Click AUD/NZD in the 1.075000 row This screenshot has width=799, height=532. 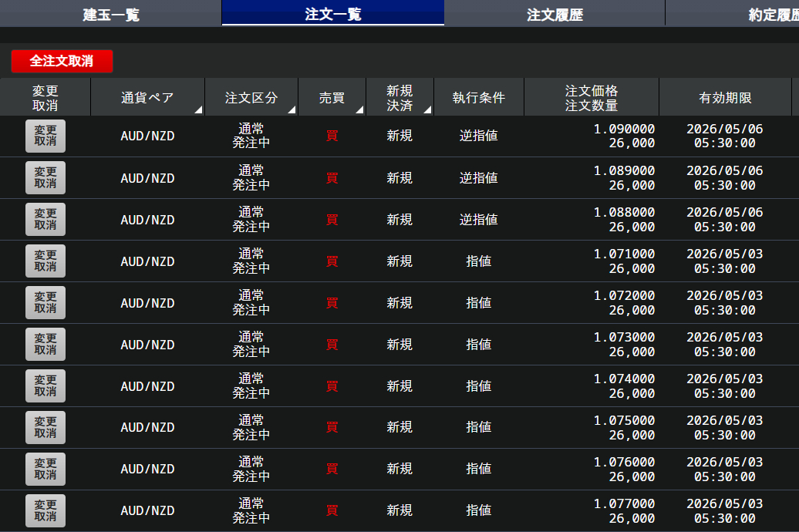pyautogui.click(x=147, y=428)
